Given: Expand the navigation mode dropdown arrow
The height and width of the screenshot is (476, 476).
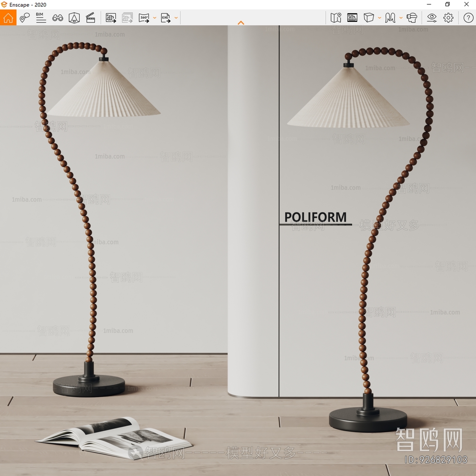Looking at the screenshot, I should tap(401, 18).
